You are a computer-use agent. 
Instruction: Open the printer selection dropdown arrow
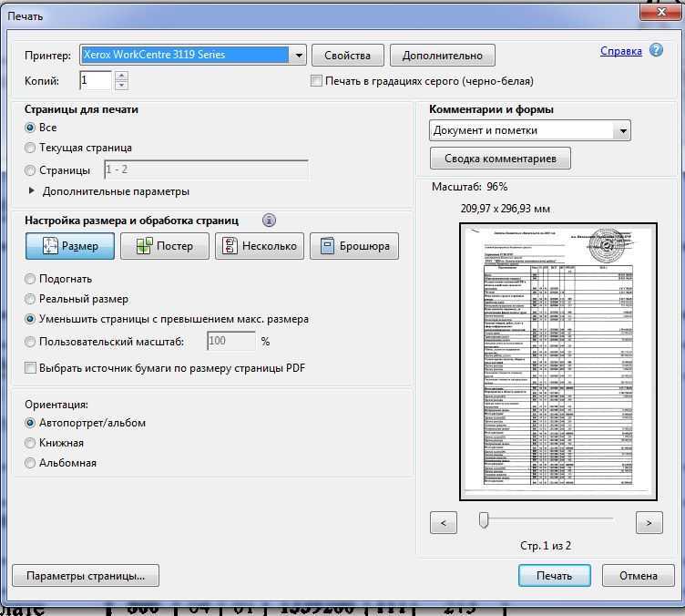299,55
